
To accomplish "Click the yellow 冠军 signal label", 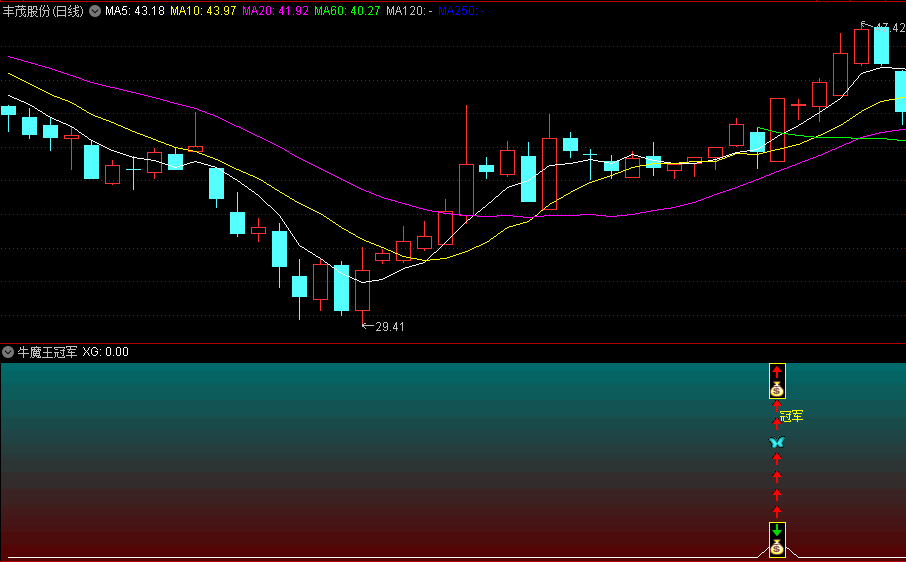I will coord(792,416).
